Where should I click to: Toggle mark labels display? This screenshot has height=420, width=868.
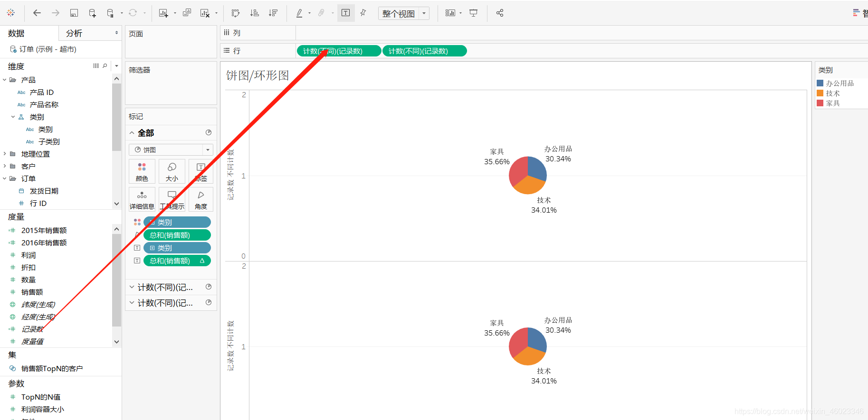tap(346, 13)
